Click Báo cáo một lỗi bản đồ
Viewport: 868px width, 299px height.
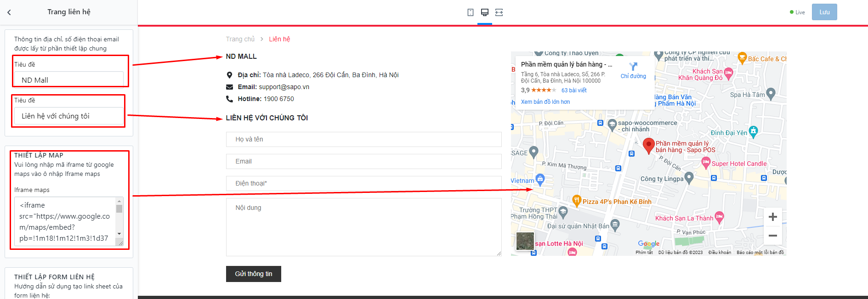[x=760, y=253]
